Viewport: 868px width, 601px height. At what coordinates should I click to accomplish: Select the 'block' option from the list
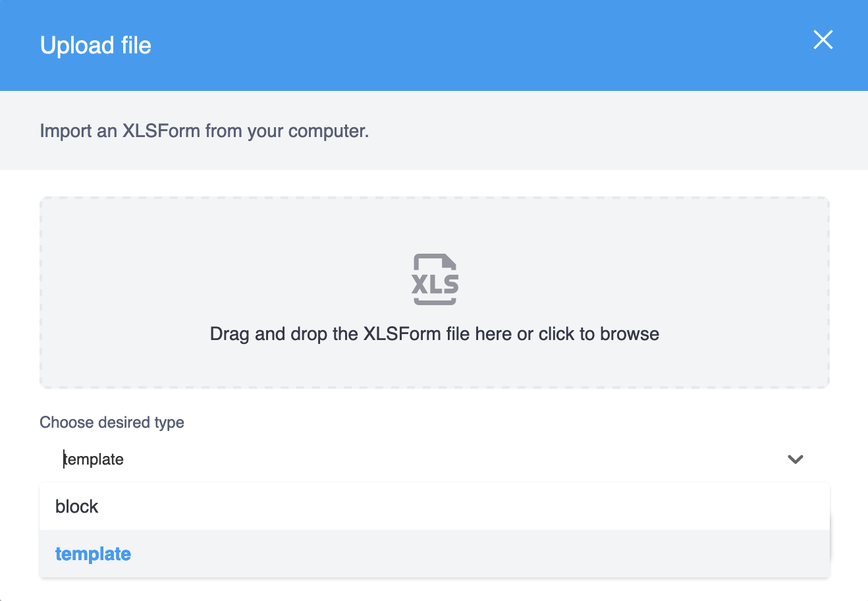click(x=77, y=507)
